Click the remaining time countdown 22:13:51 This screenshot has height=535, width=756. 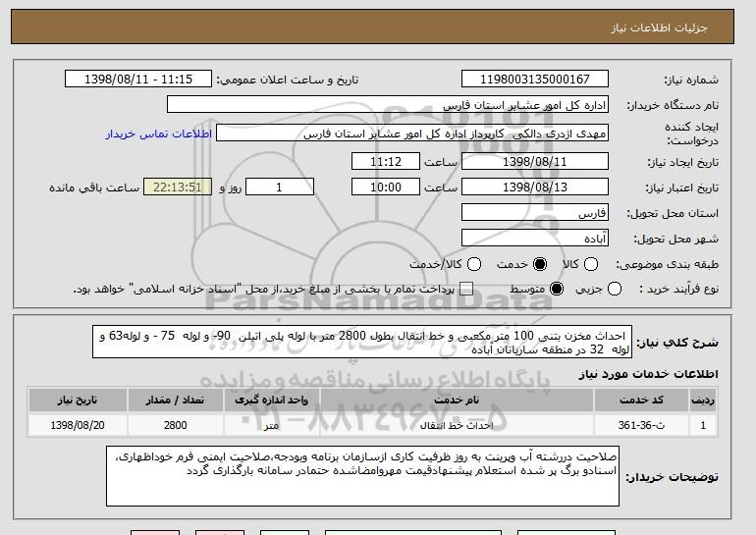pyautogui.click(x=178, y=187)
